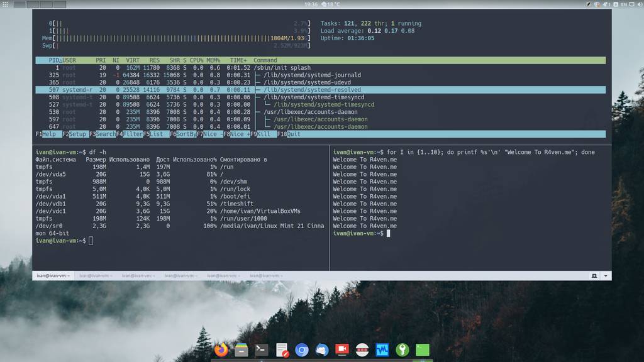Viewport: 644px width, 362px height.
Task: Expand the window list dropdown on the taskbar
Action: click(605, 275)
